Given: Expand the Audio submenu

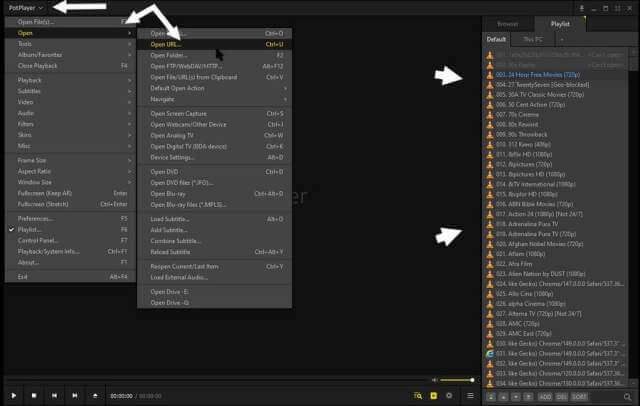Looking at the screenshot, I should (70, 113).
